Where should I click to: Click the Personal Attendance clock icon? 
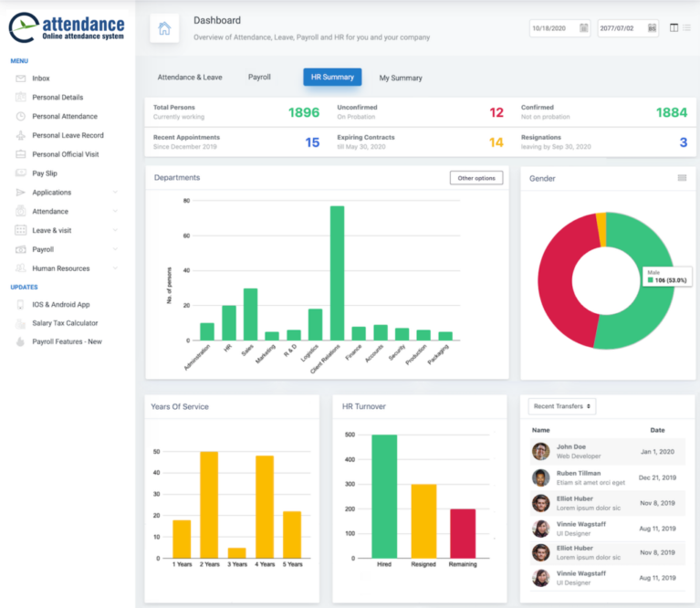point(21,117)
